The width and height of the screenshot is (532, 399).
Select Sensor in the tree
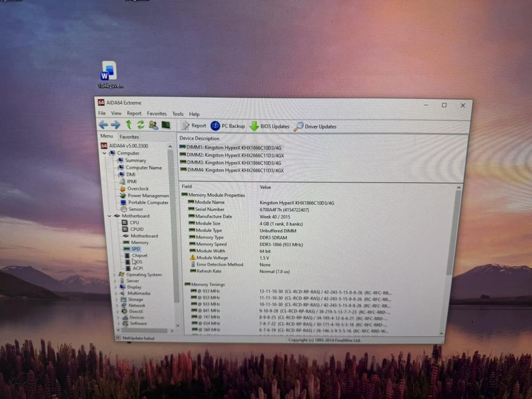[x=132, y=209]
